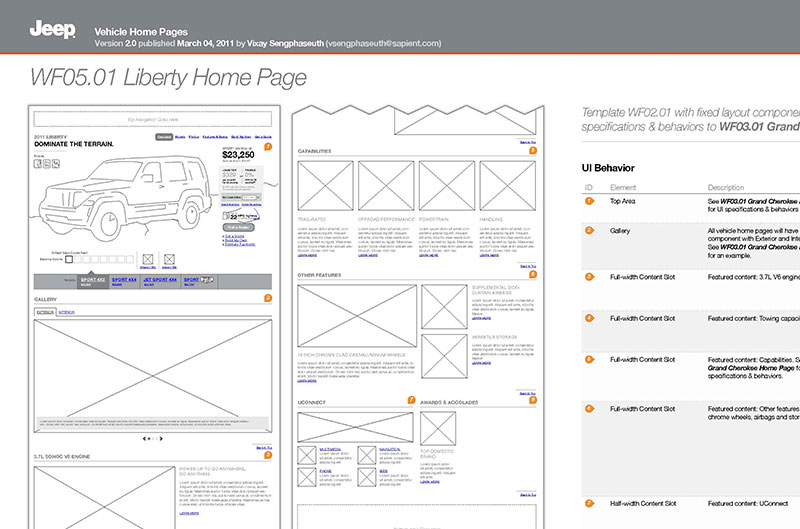800x529 pixels.
Task: Click the Top Navigation placeholder box
Action: pos(153,119)
